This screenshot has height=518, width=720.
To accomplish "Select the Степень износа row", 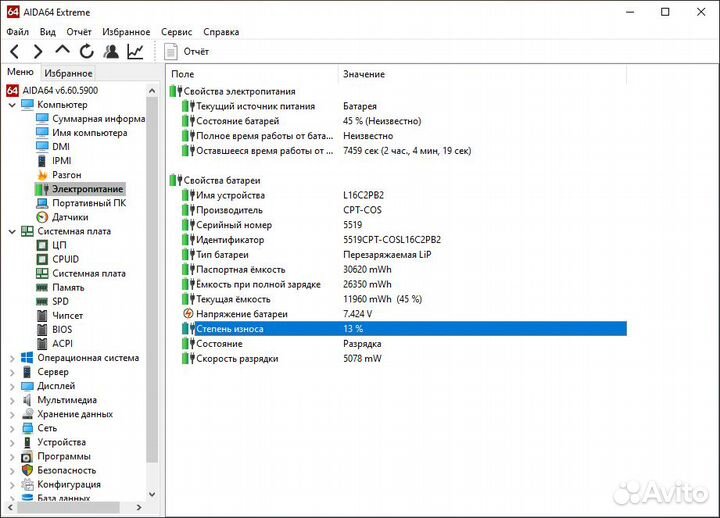I will (x=404, y=329).
